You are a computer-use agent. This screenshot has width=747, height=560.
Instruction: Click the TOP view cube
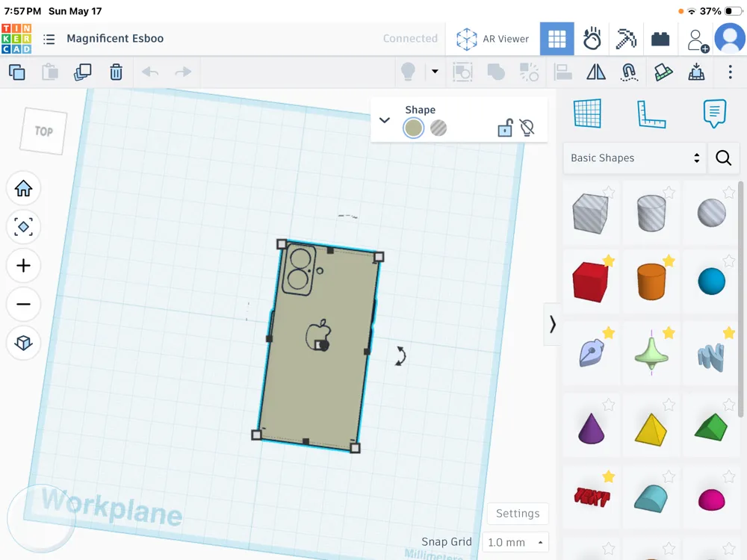pos(43,131)
